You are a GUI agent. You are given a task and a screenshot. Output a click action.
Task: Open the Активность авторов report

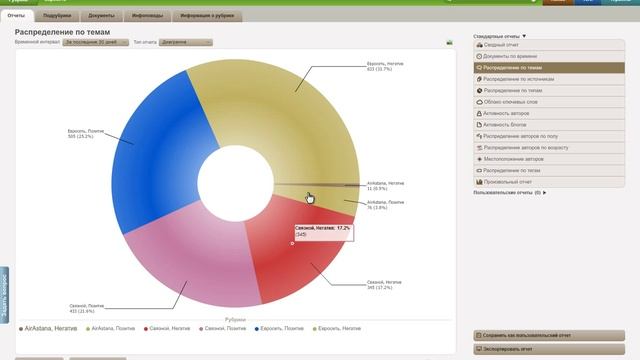(x=549, y=113)
